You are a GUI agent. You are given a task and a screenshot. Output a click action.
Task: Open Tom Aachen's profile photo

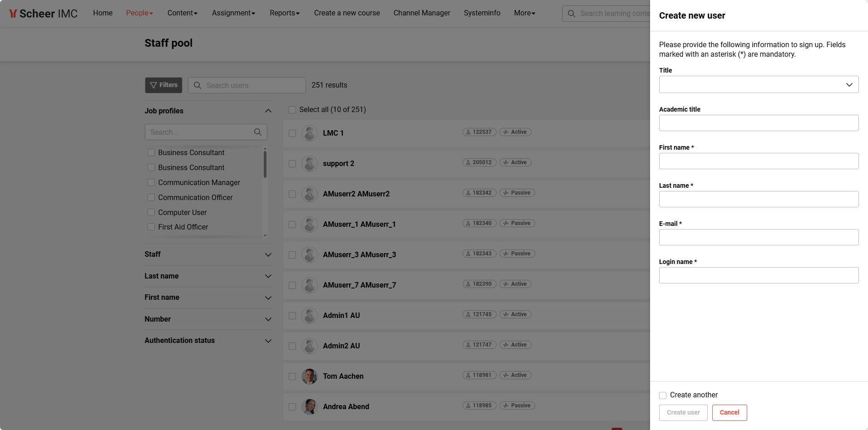pos(310,376)
